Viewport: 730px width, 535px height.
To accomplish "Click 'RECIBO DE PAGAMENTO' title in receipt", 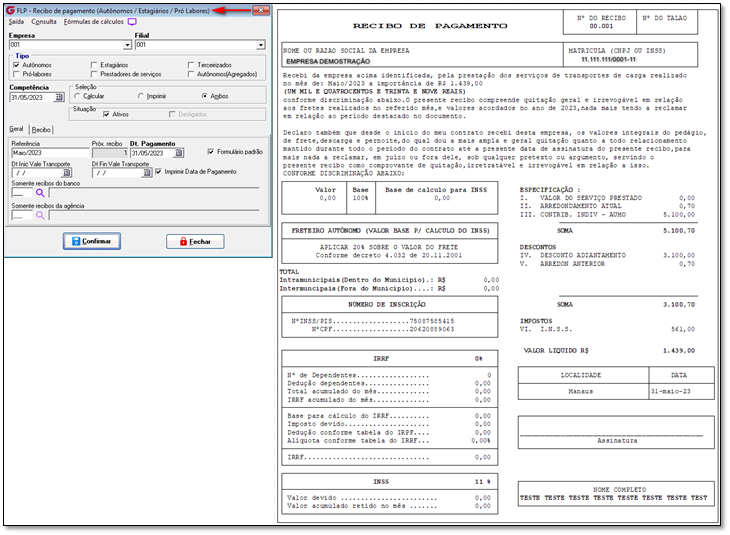I will coord(430,26).
